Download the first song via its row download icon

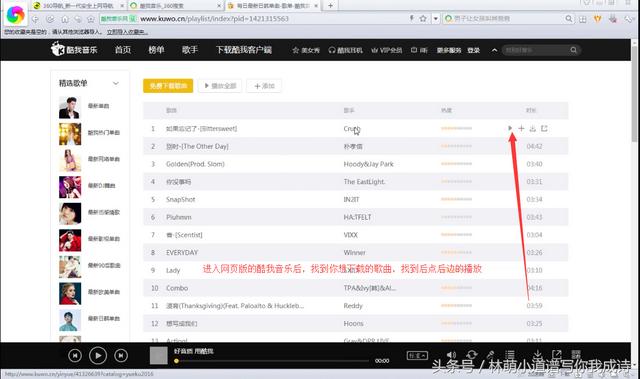(x=533, y=128)
